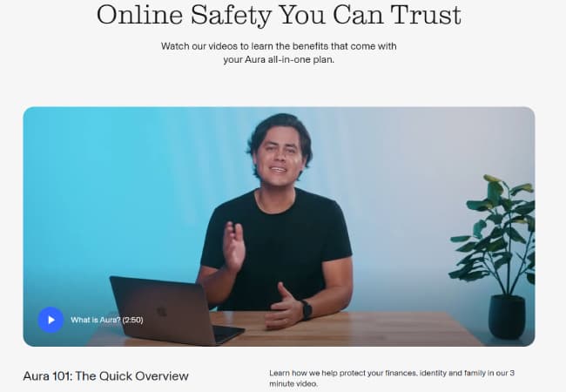Select the presenter's face in video thumbnail
The height and width of the screenshot is (392, 566).
pos(280,155)
